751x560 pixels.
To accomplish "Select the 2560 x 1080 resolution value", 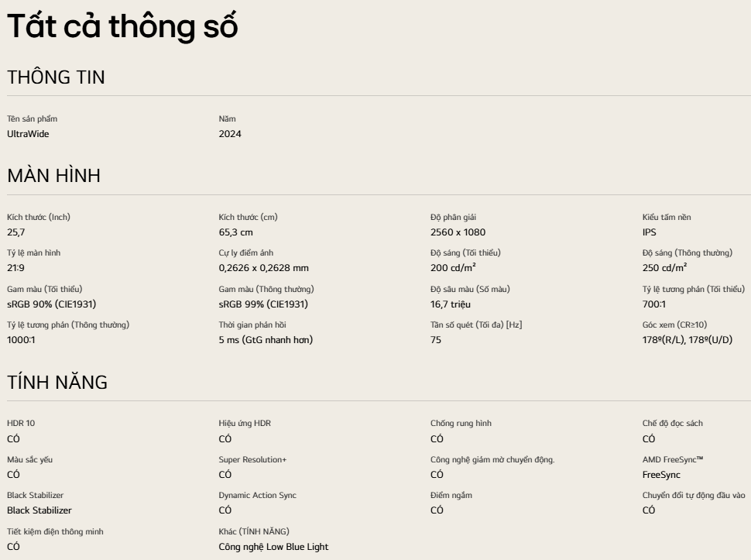I will (x=458, y=232).
